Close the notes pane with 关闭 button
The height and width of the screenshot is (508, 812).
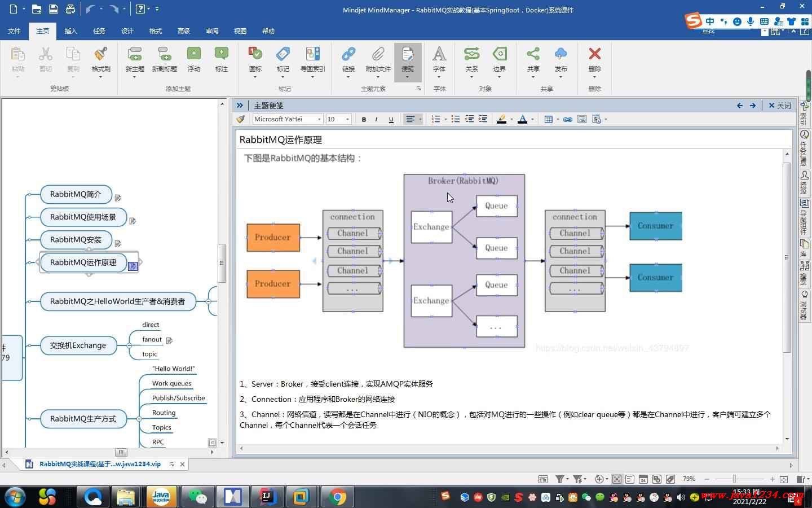coord(780,106)
